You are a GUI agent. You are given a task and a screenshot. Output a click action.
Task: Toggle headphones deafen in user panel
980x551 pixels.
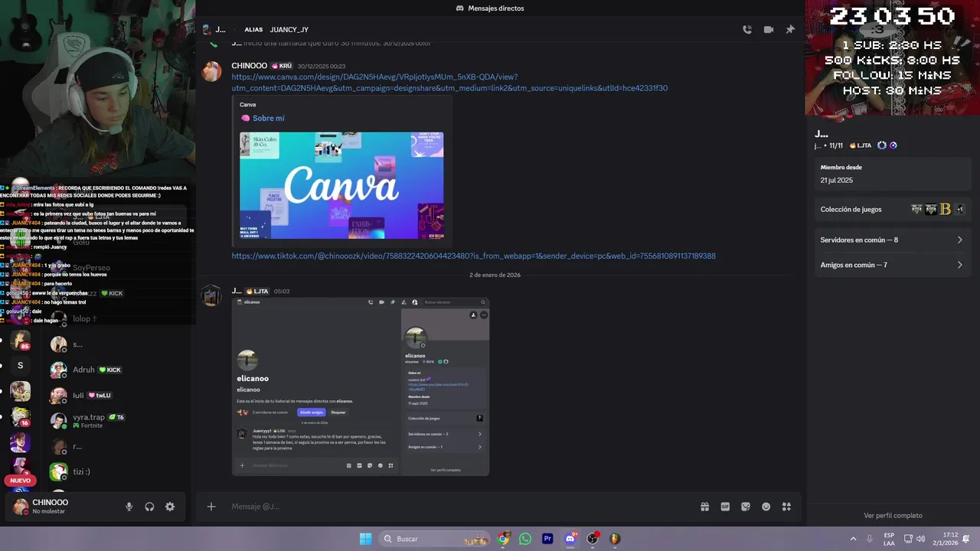pyautogui.click(x=149, y=507)
